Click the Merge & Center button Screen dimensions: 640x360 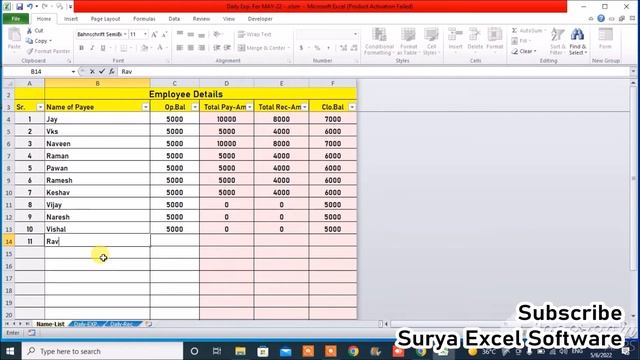264,48
